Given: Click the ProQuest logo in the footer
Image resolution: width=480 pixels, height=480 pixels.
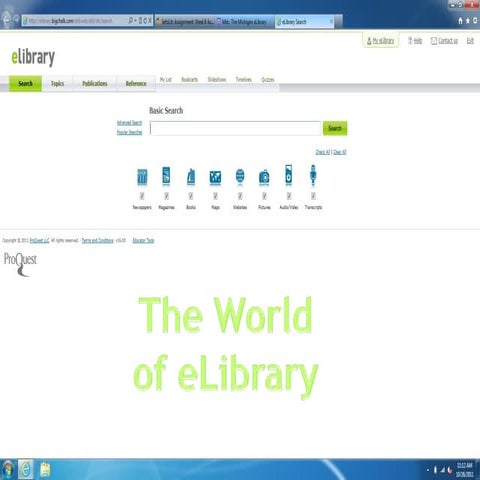Looking at the screenshot, I should pyautogui.click(x=20, y=264).
